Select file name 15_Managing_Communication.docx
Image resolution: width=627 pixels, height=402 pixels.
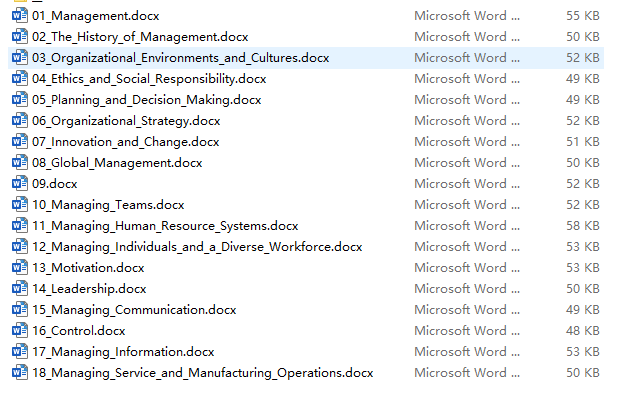134,310
